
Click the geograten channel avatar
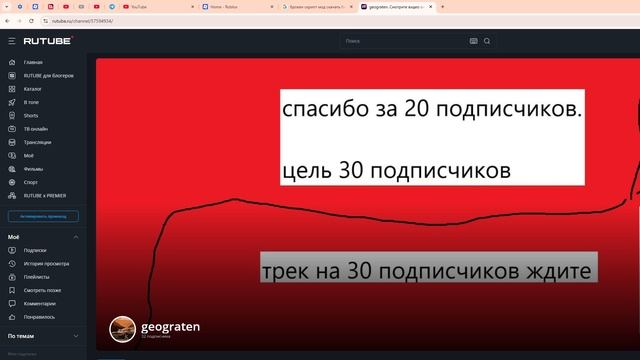122,329
